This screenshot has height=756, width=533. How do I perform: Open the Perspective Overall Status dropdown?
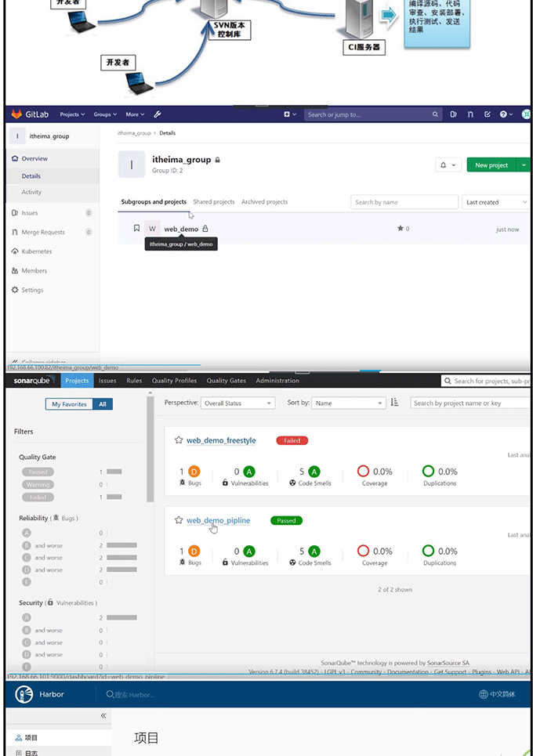(x=237, y=403)
